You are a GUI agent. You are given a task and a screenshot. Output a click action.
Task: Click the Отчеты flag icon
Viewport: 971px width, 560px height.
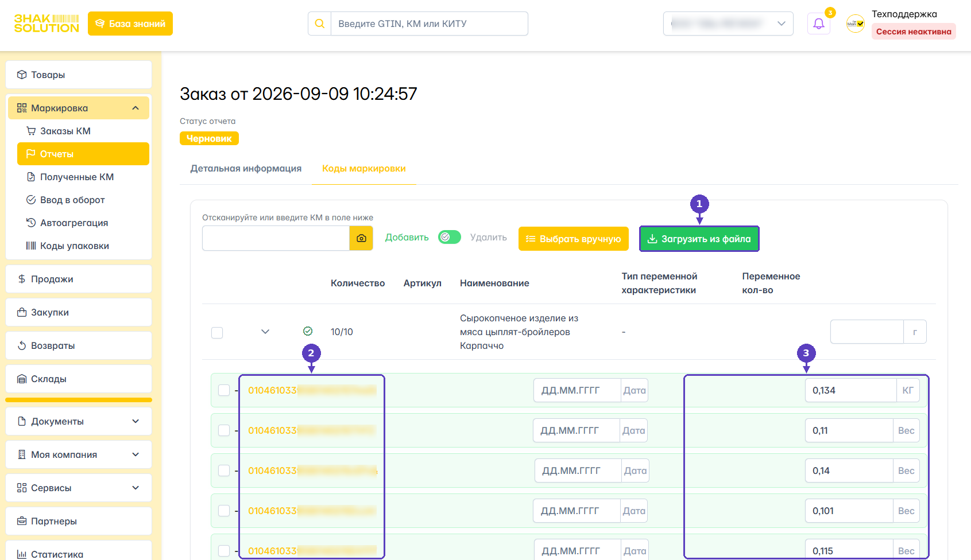point(31,154)
